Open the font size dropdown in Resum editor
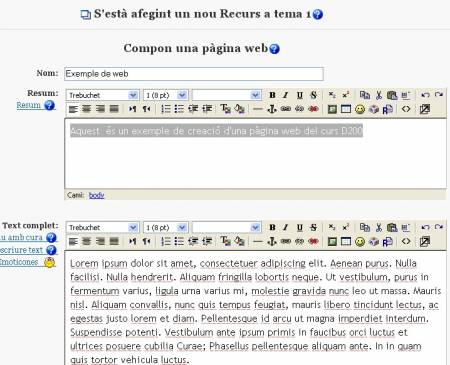 166,95
